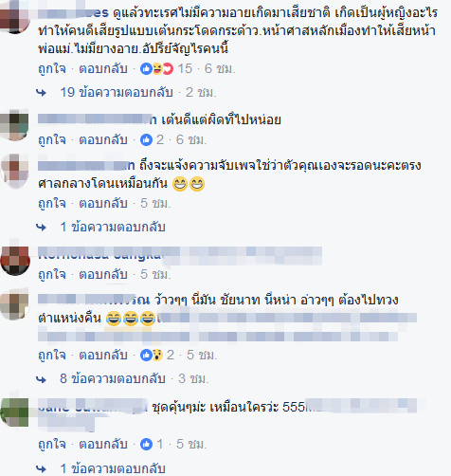Expand 8 ข้อความตอบกลับ replies
451x476 pixels.
[113, 378]
